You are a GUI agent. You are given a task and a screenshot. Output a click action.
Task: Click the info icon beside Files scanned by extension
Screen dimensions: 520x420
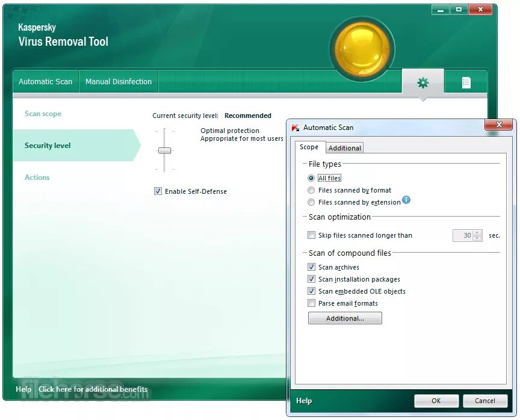click(x=406, y=200)
